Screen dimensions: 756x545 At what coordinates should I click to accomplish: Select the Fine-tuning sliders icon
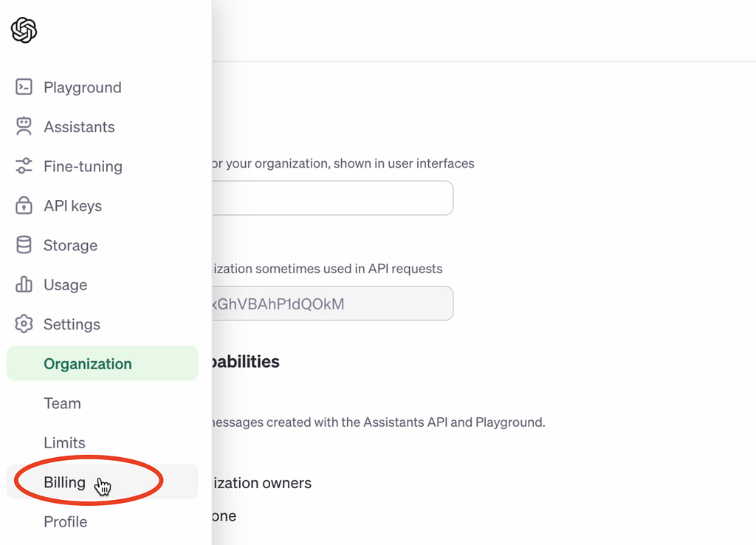click(24, 166)
